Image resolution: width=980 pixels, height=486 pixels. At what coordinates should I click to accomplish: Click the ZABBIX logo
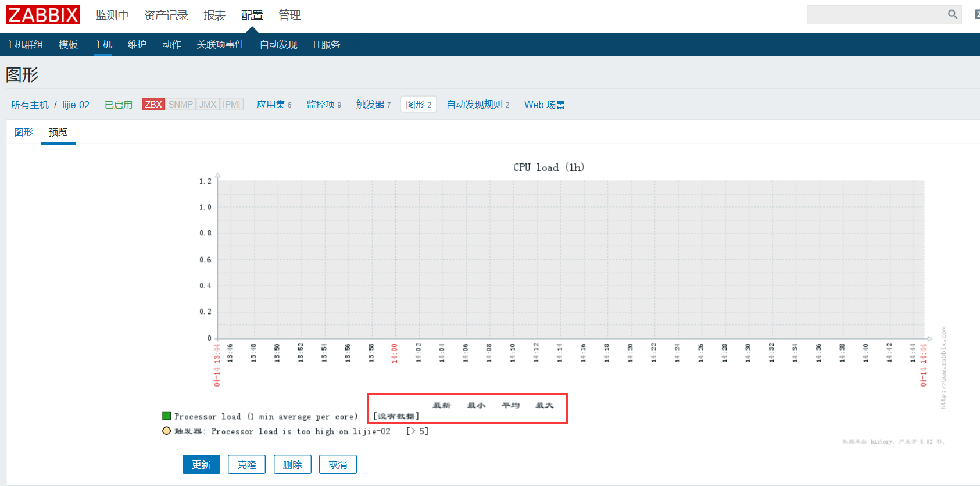[43, 15]
